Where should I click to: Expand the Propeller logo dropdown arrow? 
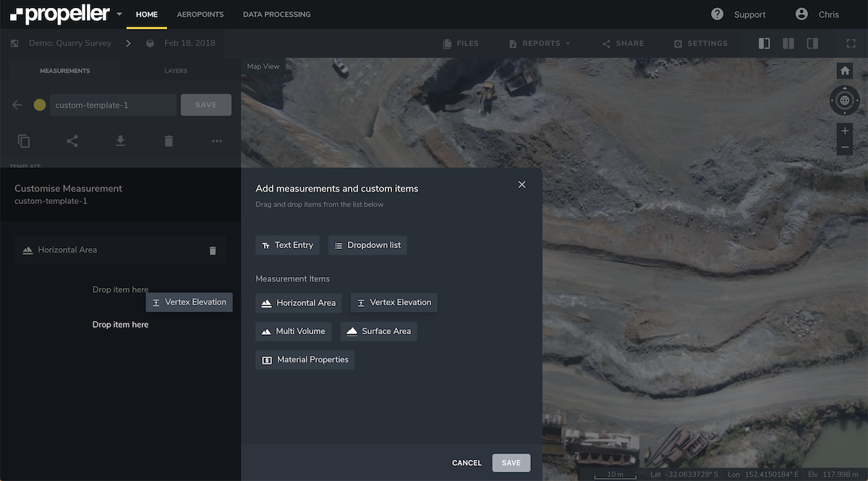point(119,14)
